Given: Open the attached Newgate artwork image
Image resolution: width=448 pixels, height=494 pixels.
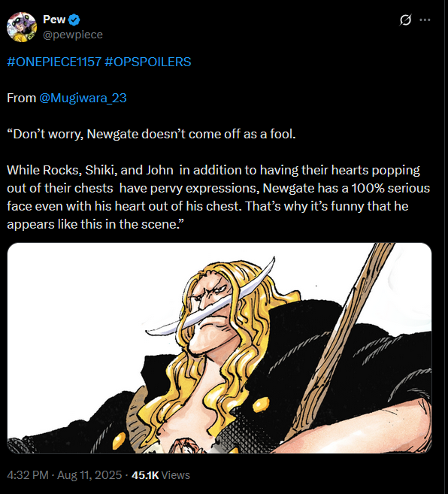Looking at the screenshot, I should (x=219, y=348).
